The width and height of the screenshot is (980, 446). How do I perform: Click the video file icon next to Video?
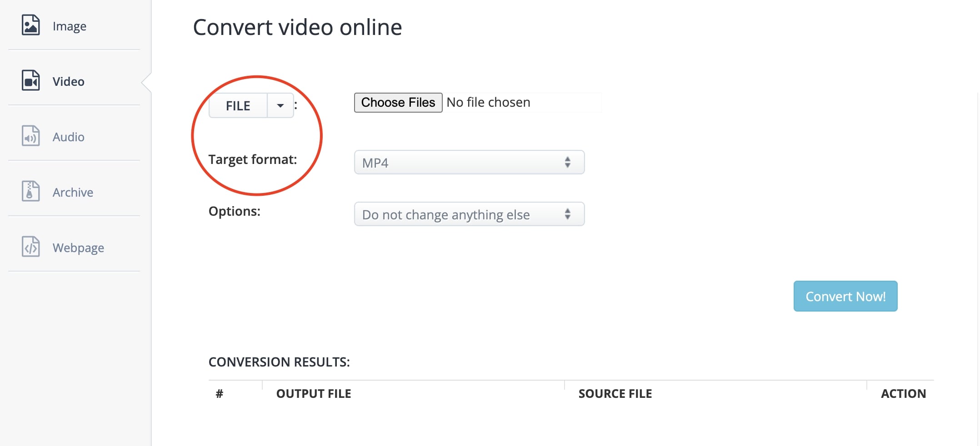[x=30, y=81]
